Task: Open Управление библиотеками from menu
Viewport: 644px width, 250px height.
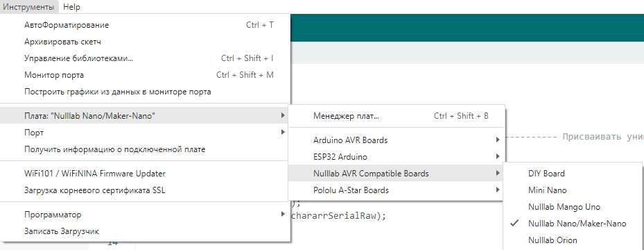Action: pos(146,58)
